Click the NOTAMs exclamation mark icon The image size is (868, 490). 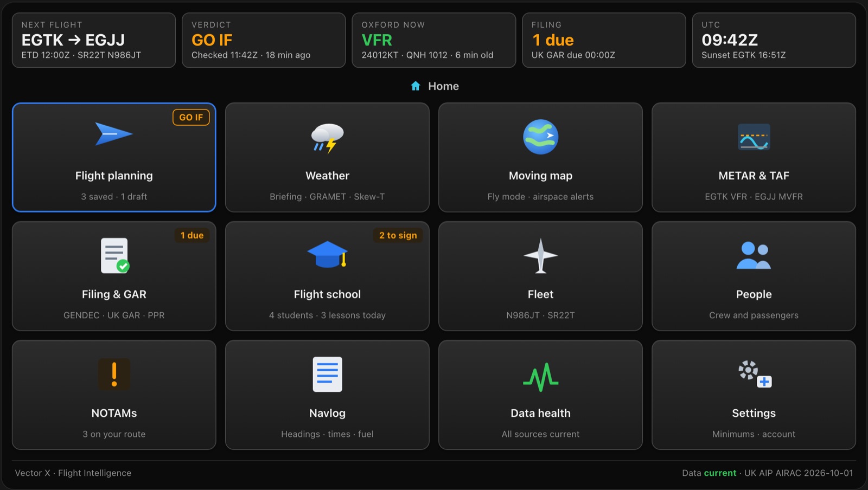click(x=114, y=374)
